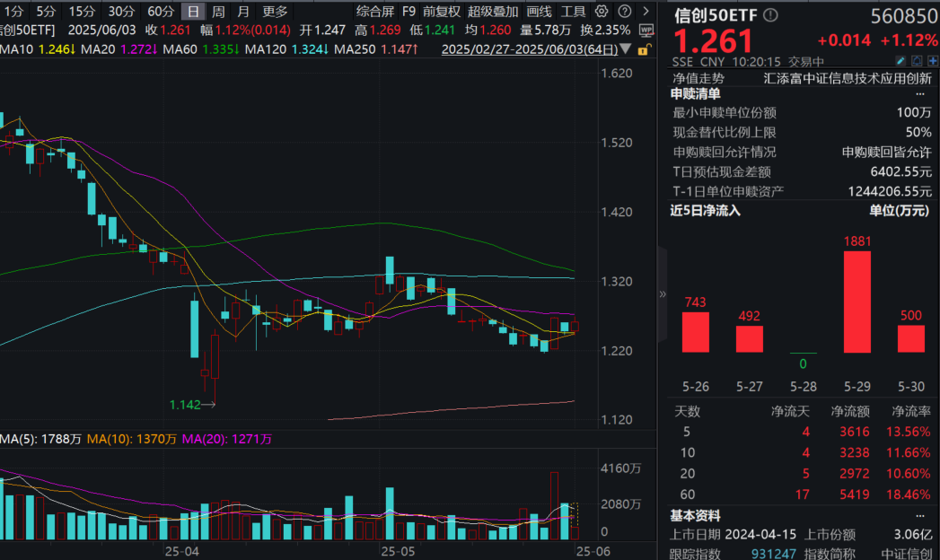Click index code 931247
The height and width of the screenshot is (560, 940).
[773, 554]
